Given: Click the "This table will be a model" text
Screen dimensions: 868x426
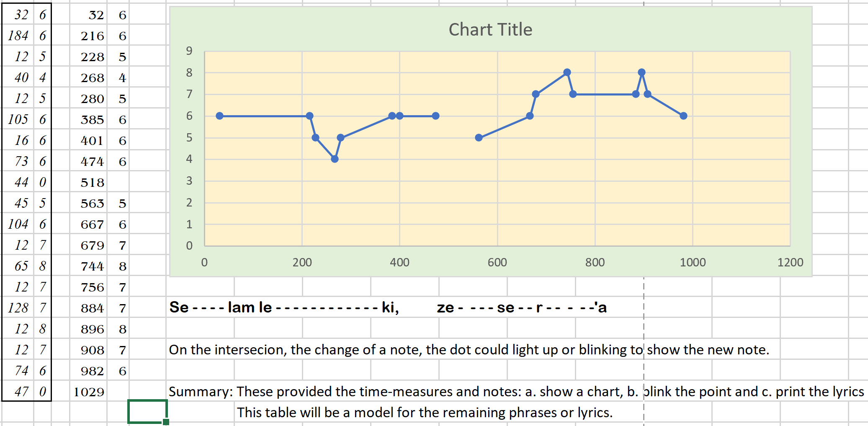Looking at the screenshot, I should coord(425,413).
